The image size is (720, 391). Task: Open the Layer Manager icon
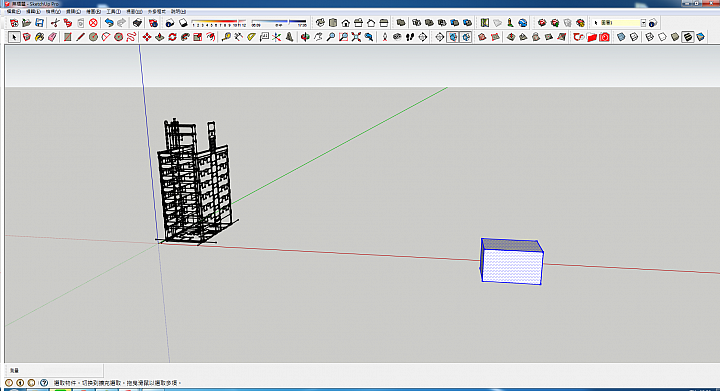(x=653, y=22)
